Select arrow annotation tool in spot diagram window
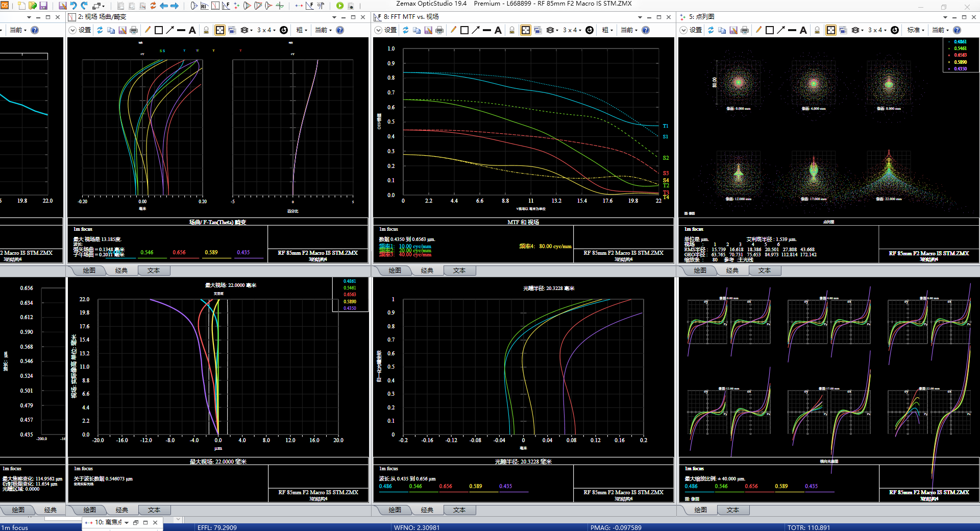 point(781,30)
